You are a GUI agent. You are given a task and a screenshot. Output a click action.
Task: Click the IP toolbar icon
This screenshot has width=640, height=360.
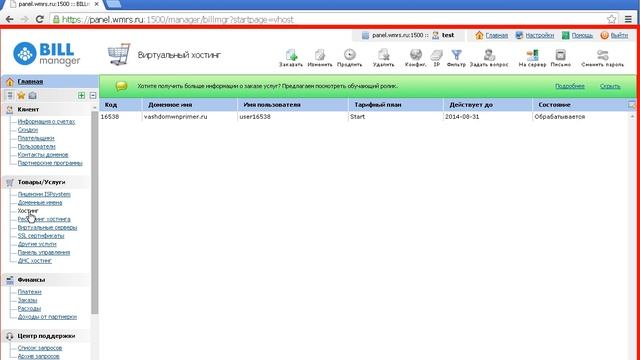click(436, 55)
